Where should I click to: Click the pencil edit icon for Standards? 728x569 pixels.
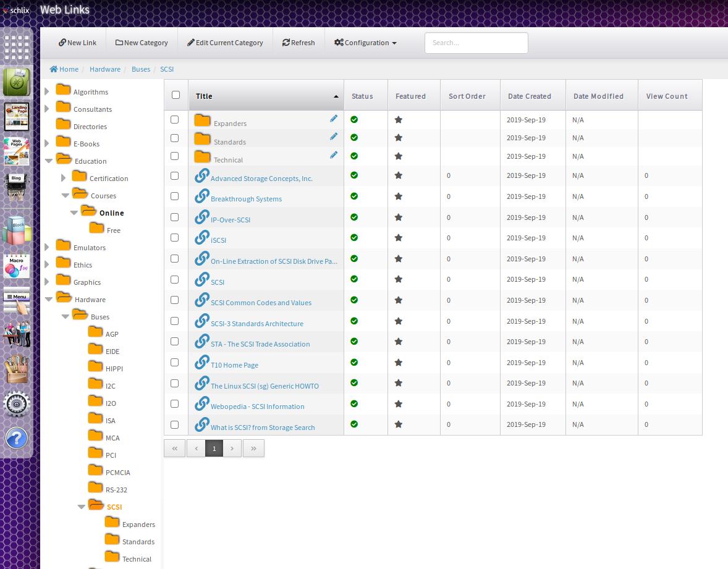pos(333,137)
